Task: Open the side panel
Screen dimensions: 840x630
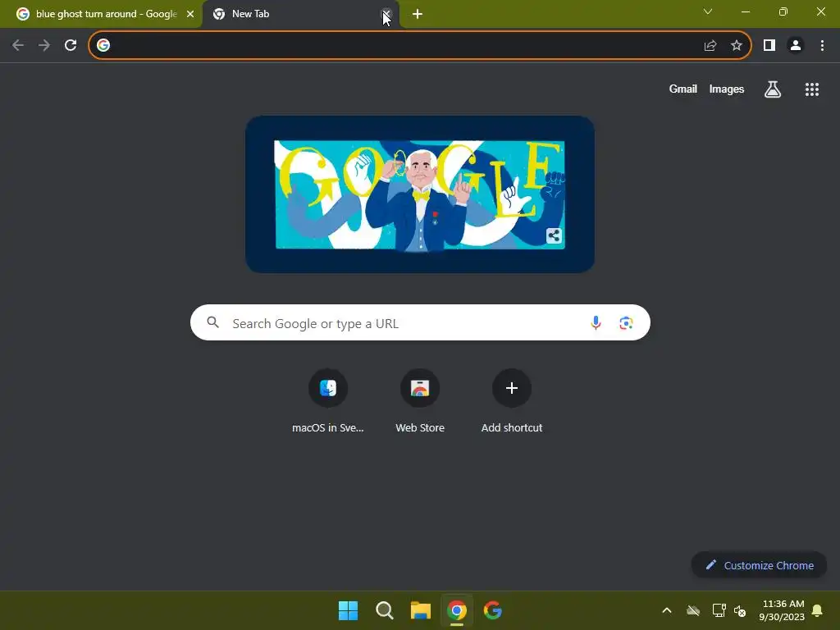Action: (x=769, y=46)
